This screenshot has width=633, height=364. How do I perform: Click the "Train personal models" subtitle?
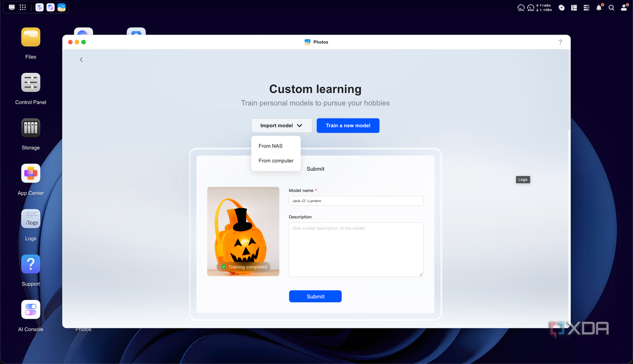click(x=315, y=103)
